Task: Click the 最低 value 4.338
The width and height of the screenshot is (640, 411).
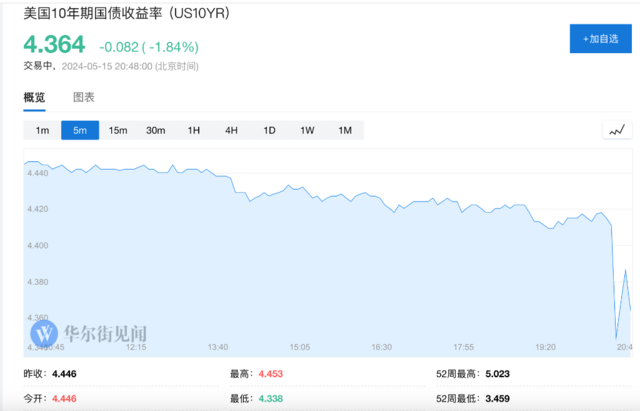Action: tap(271, 398)
